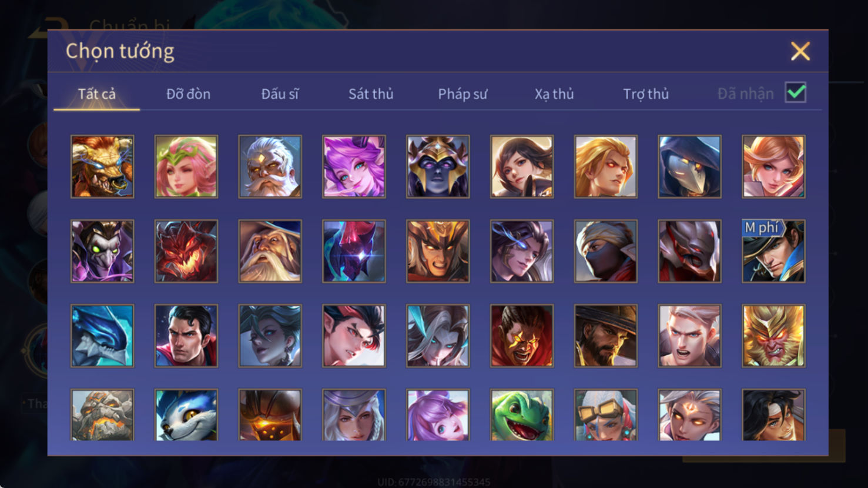Image resolution: width=868 pixels, height=488 pixels.
Task: Switch to the Đỡ đòn tab
Action: (x=188, y=93)
